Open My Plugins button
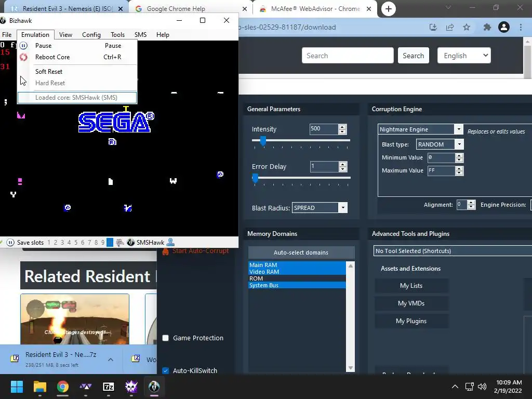This screenshot has width=532, height=399. (411, 321)
